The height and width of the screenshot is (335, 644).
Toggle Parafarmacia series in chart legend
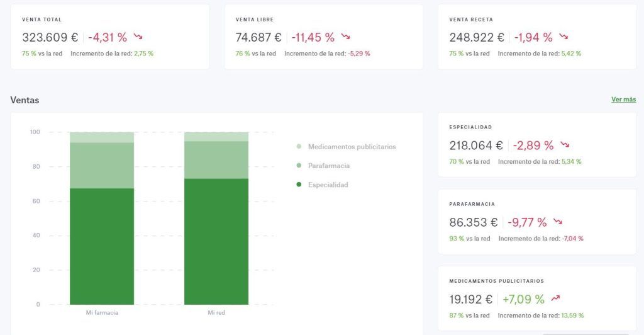coord(323,166)
